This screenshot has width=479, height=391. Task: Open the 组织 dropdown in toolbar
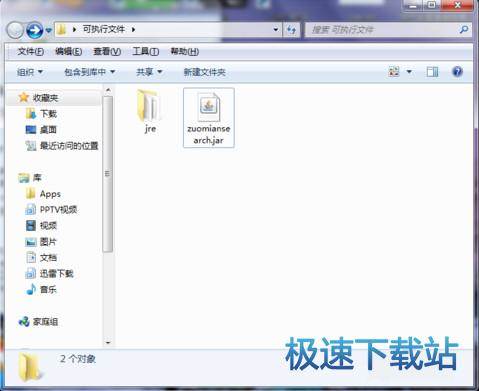point(30,72)
